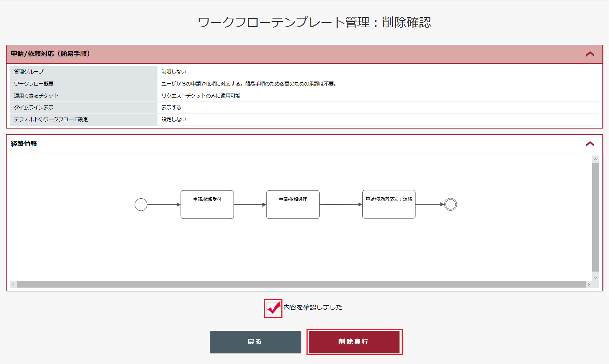Click the 削除実行 button
This screenshot has height=364, width=609.
[354, 342]
